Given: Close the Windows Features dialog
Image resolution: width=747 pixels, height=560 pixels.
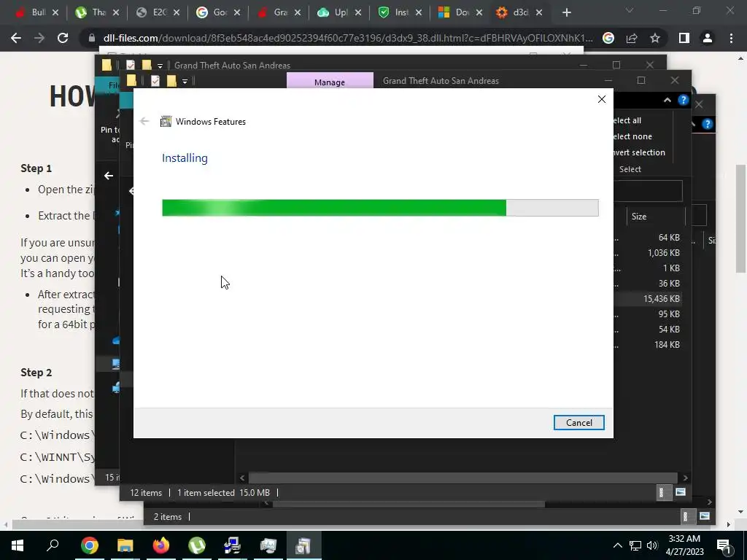Looking at the screenshot, I should click(602, 99).
